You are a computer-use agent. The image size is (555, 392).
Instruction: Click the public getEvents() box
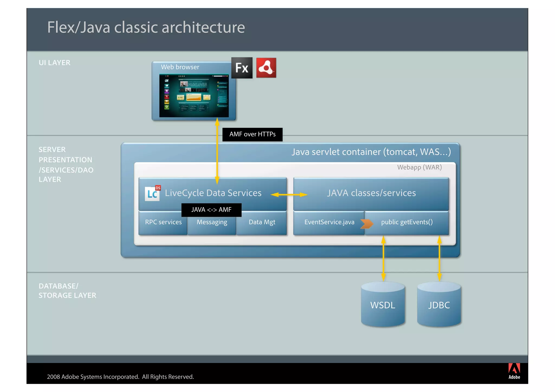(406, 222)
